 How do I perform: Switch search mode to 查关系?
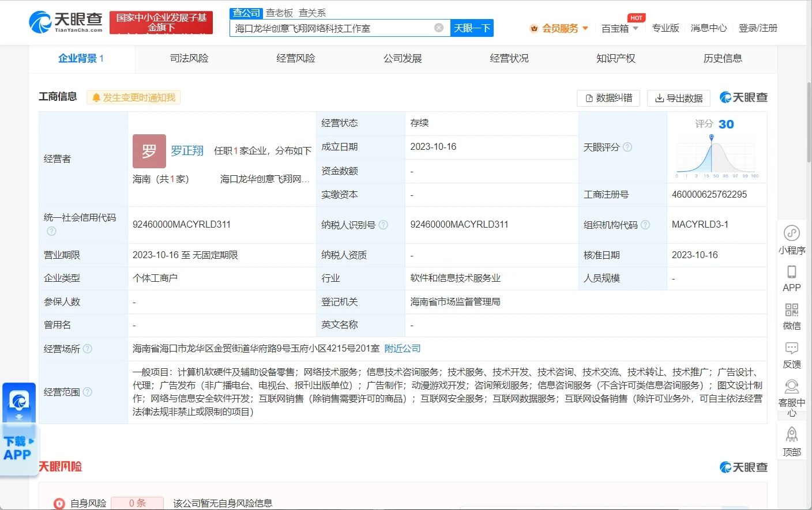click(312, 13)
